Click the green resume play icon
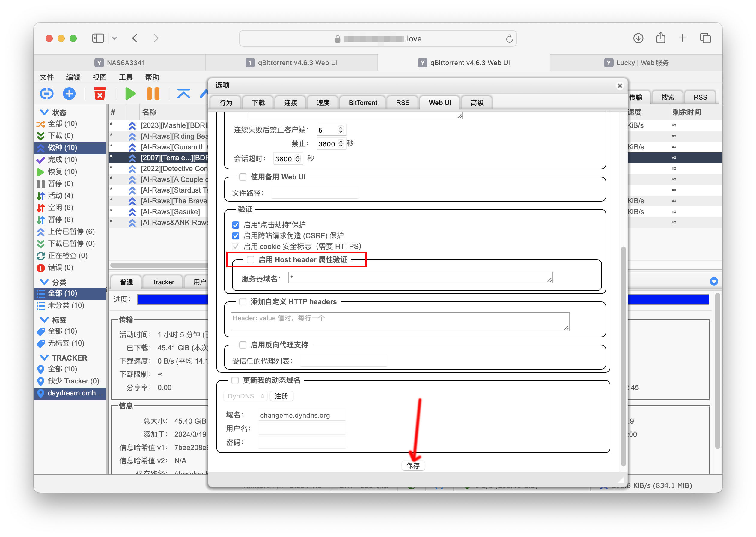The height and width of the screenshot is (537, 756). 130,94
